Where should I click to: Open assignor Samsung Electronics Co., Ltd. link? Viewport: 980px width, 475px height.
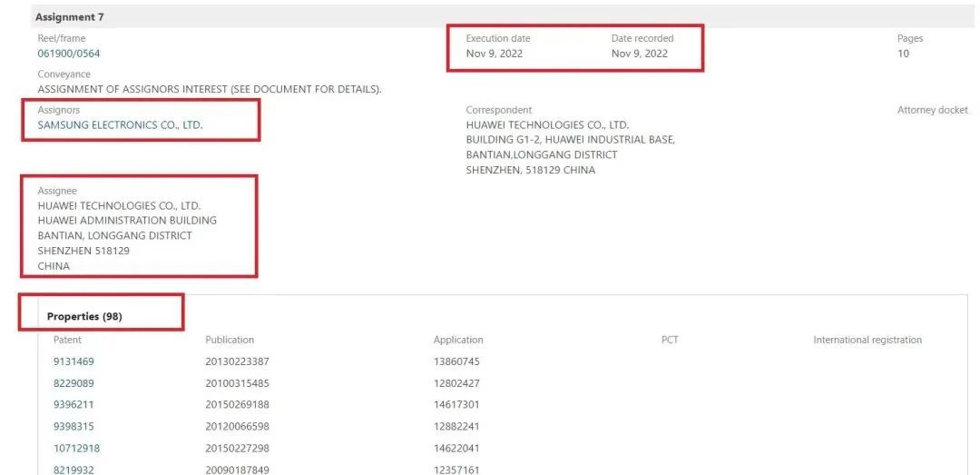(120, 125)
